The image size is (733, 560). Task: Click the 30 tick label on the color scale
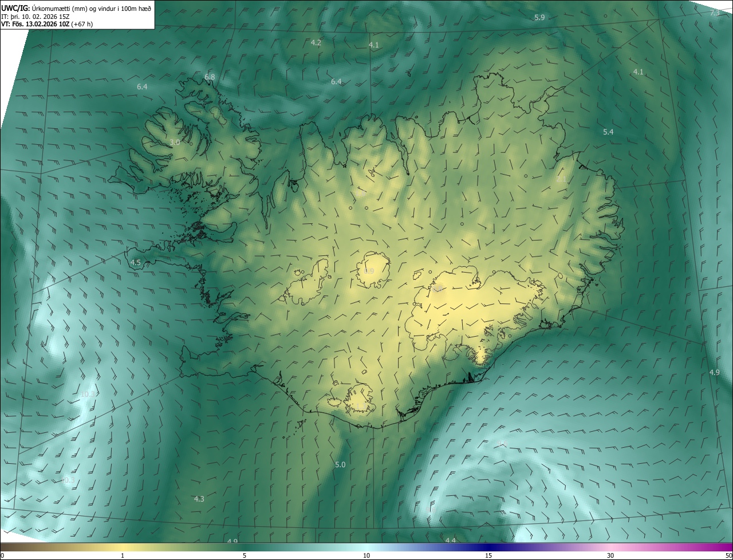[610, 556]
